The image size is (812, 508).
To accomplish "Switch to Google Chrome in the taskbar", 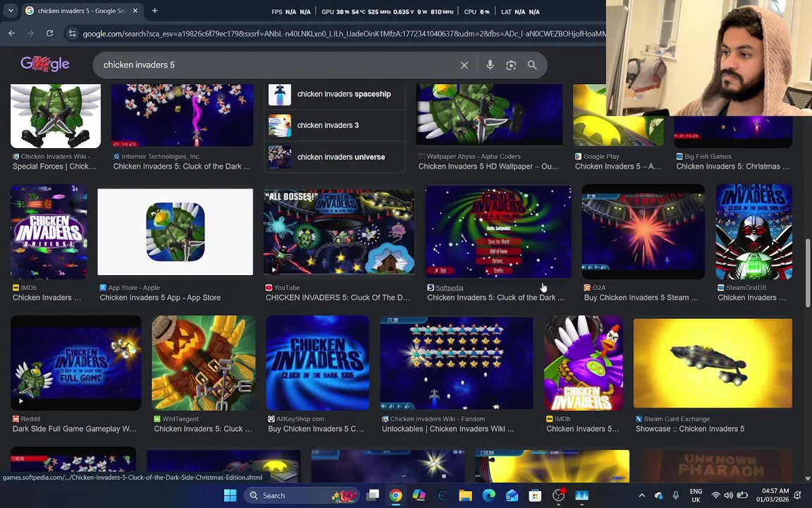I will click(395, 495).
